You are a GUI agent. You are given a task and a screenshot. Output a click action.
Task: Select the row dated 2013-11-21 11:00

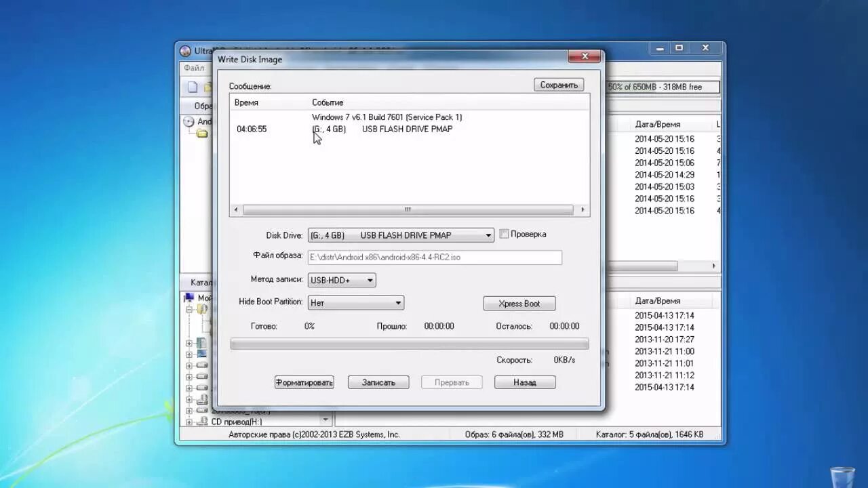[665, 351]
